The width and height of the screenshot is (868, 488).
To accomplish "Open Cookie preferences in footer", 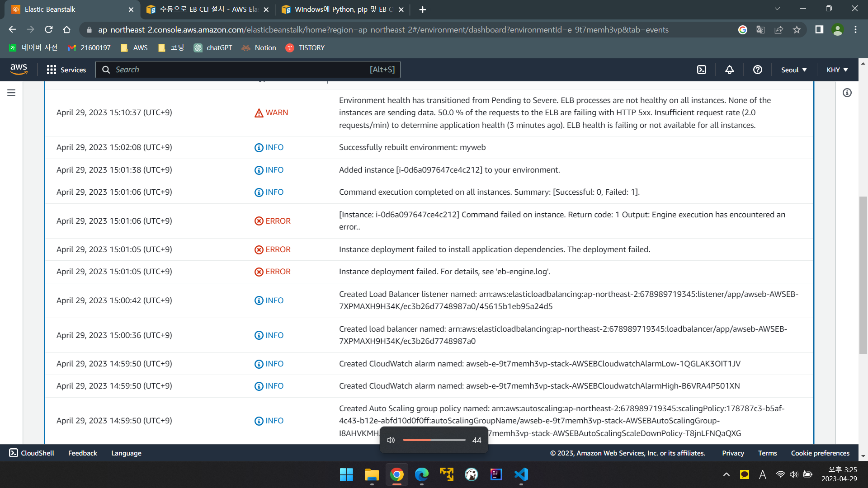I will pos(820,453).
